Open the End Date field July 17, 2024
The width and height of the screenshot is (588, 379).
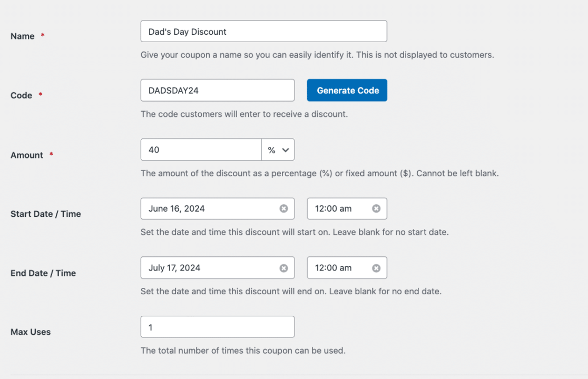[208, 268]
